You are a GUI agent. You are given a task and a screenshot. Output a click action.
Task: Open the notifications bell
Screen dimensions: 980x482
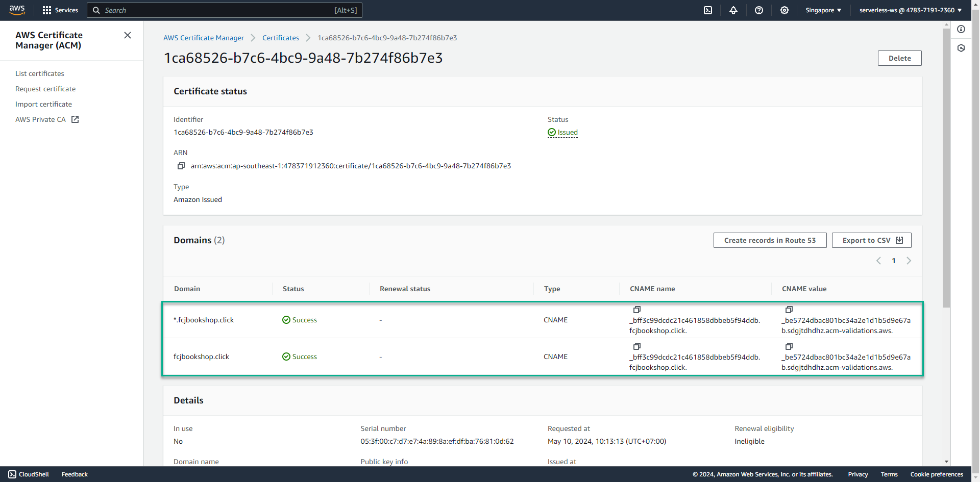pyautogui.click(x=733, y=10)
